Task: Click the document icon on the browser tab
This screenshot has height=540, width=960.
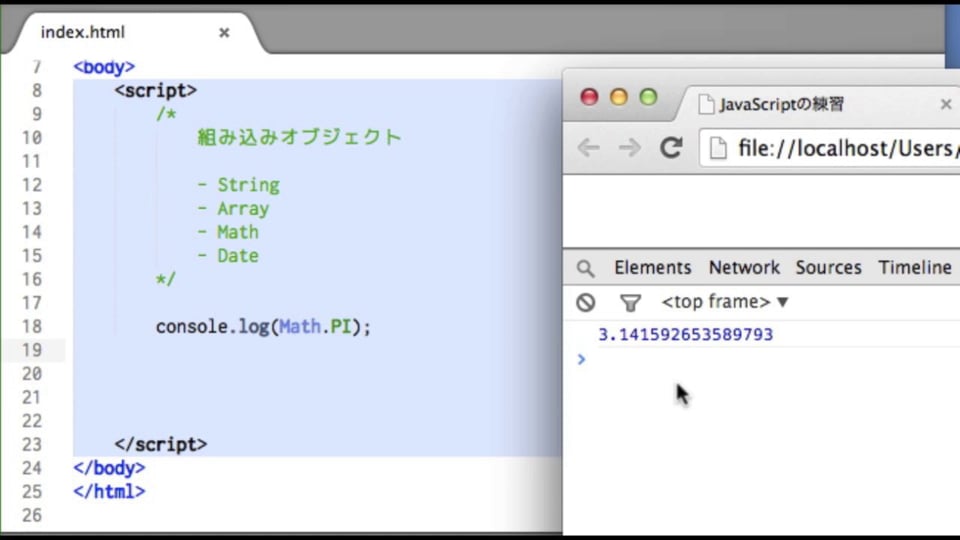Action: click(706, 104)
